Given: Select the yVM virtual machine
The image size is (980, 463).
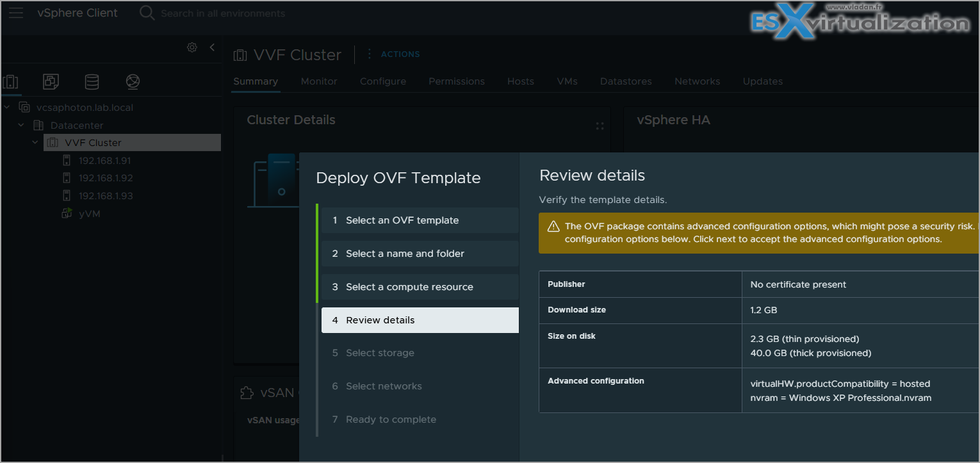Looking at the screenshot, I should coord(89,214).
